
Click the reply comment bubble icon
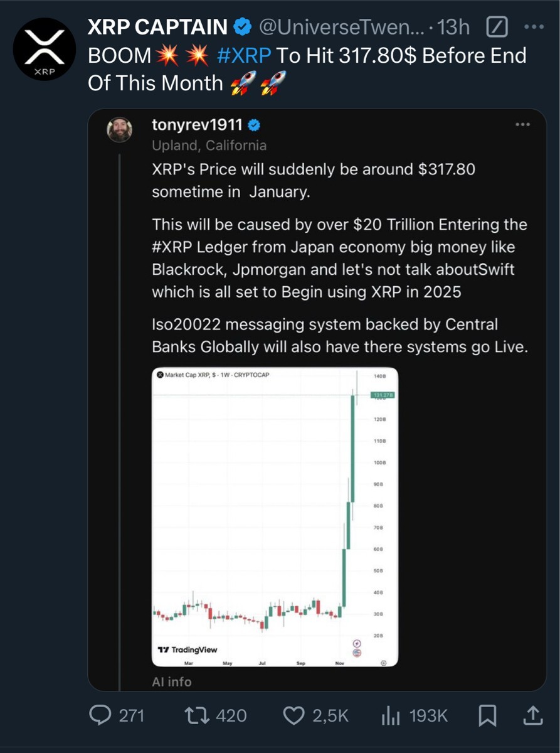[101, 715]
